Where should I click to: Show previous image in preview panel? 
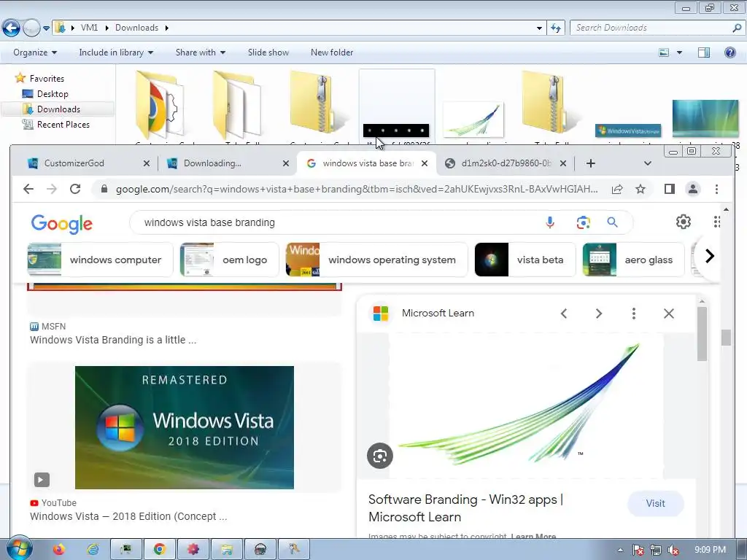click(x=564, y=314)
